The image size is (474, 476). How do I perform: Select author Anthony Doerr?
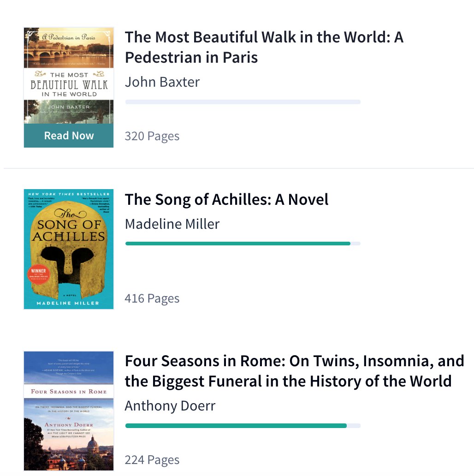170,406
